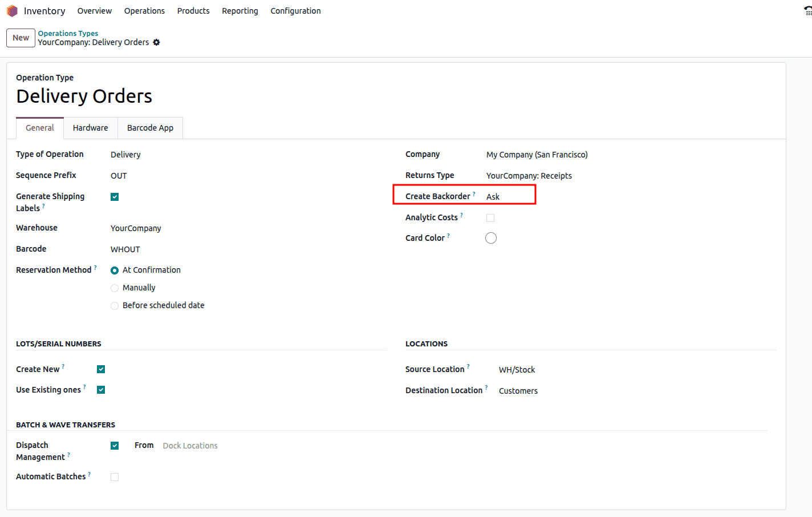Screen dimensions: 812x517
Task: Show help tooltip for Use Existing ones
Action: [x=84, y=387]
